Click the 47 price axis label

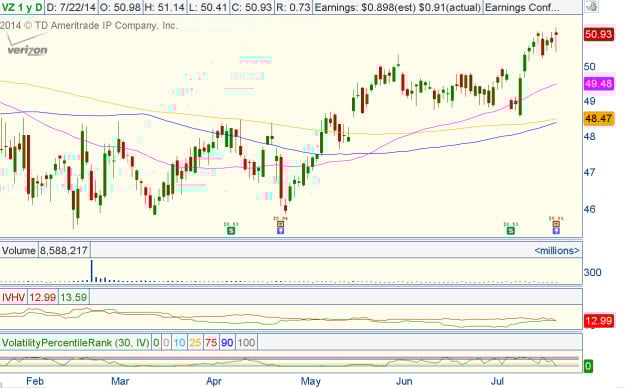pyautogui.click(x=590, y=172)
